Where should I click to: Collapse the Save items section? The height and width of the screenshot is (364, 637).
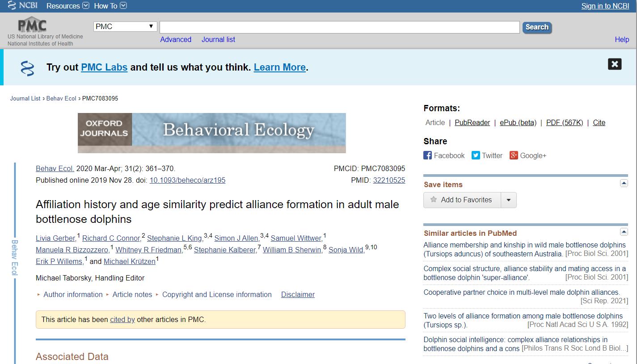pyautogui.click(x=624, y=184)
